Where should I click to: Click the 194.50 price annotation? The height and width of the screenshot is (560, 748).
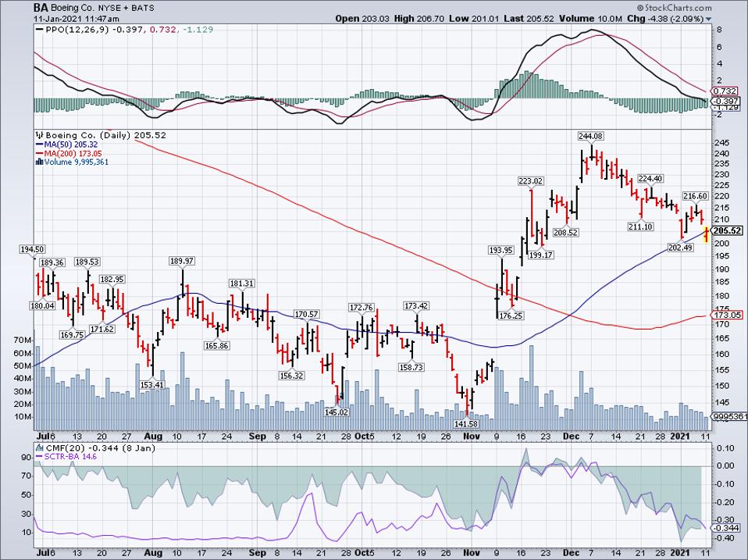pos(32,249)
